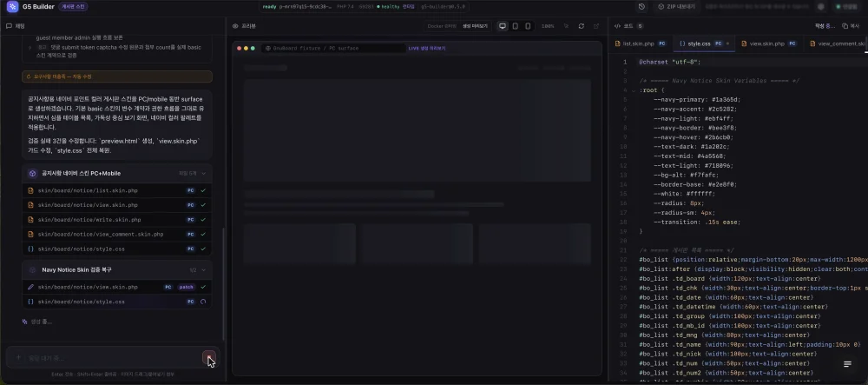Open skin/board/notice/view_comment.skin.php in the file list

click(x=117, y=235)
